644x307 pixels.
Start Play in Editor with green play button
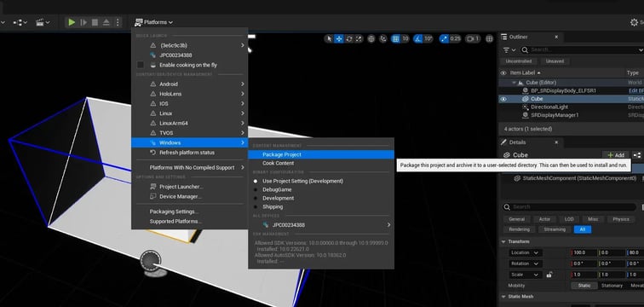click(72, 22)
